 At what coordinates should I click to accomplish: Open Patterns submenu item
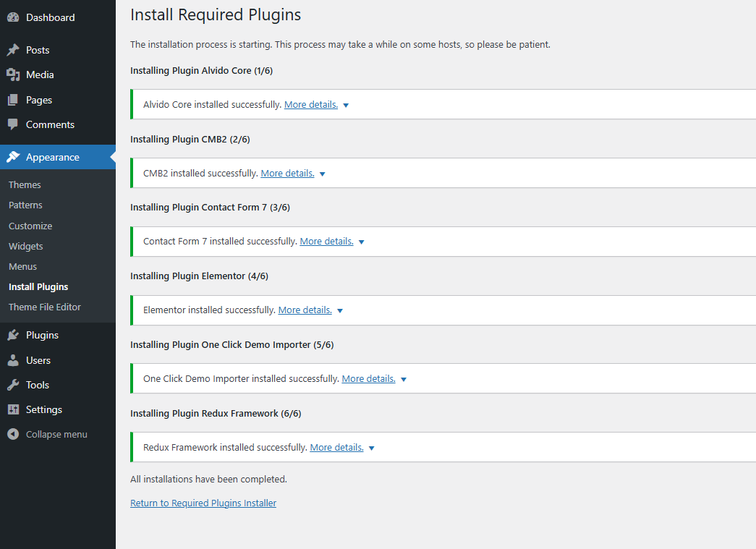point(25,205)
